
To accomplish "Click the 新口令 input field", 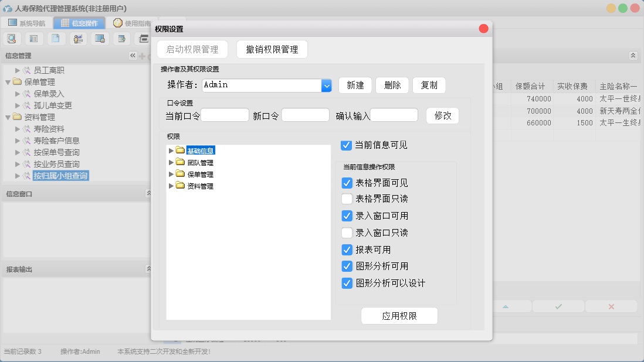I will point(305,115).
